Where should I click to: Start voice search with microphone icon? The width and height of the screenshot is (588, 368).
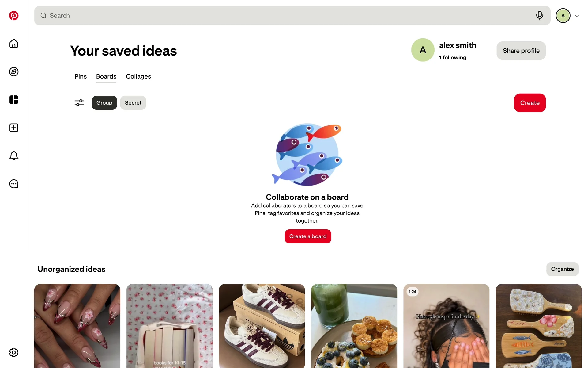[540, 15]
